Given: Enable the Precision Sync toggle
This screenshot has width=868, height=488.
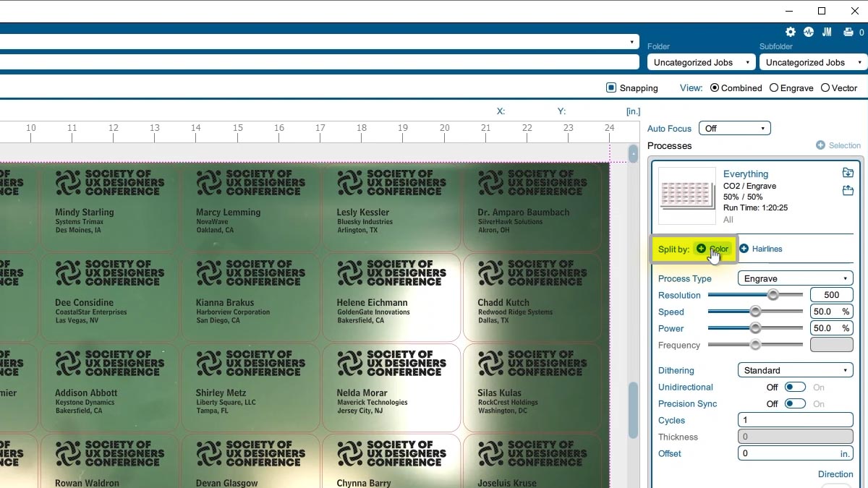Looking at the screenshot, I should (795, 404).
